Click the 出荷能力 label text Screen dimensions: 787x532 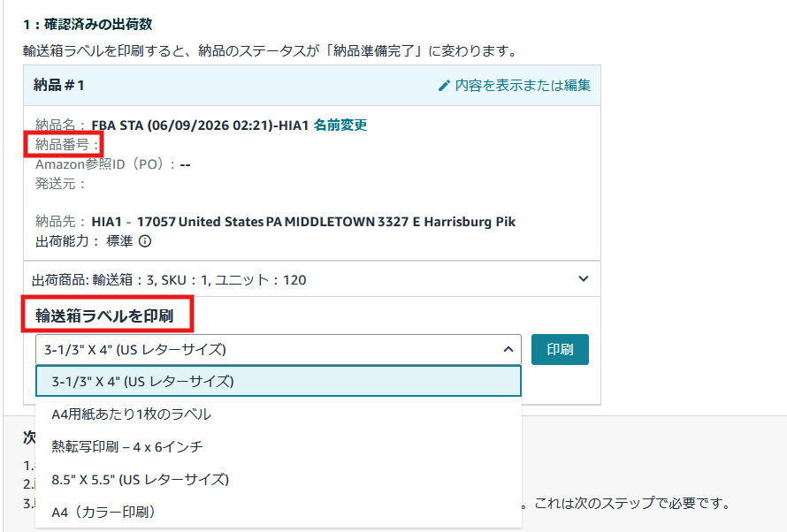pyautogui.click(x=66, y=241)
